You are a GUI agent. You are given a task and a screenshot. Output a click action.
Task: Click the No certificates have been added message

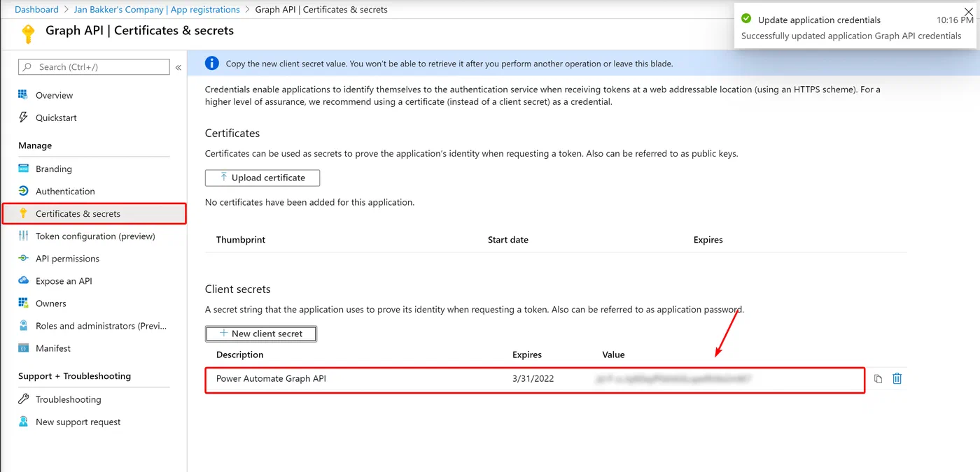pyautogui.click(x=309, y=202)
